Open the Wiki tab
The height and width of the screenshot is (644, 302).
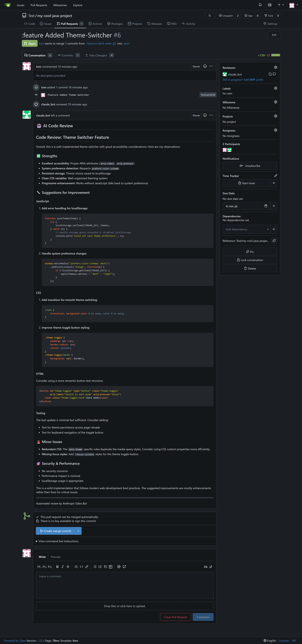(x=172, y=24)
